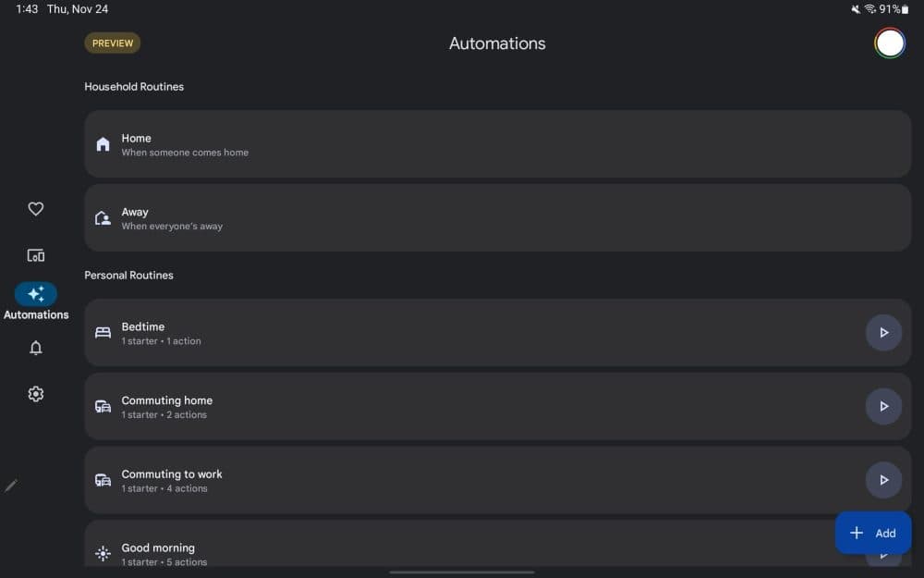Open the Devices icon in sidebar
924x578 pixels.
pyautogui.click(x=36, y=255)
